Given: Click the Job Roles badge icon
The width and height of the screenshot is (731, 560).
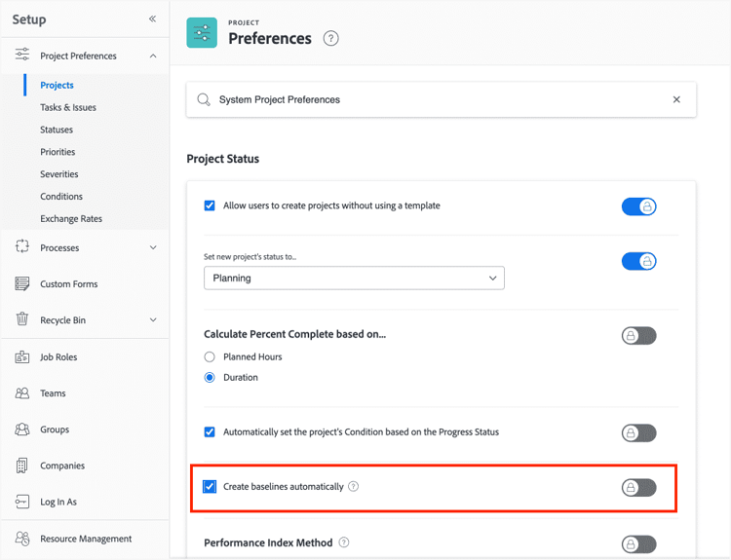Looking at the screenshot, I should [21, 356].
